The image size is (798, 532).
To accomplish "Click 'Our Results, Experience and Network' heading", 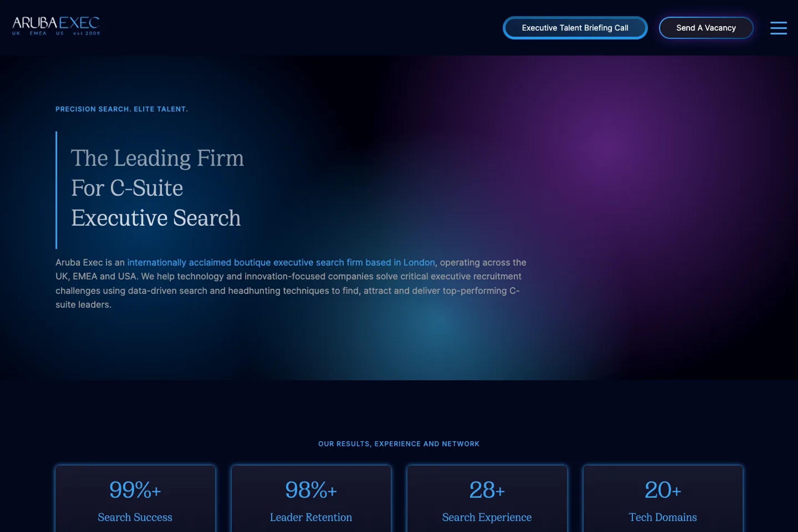I will pos(399,444).
